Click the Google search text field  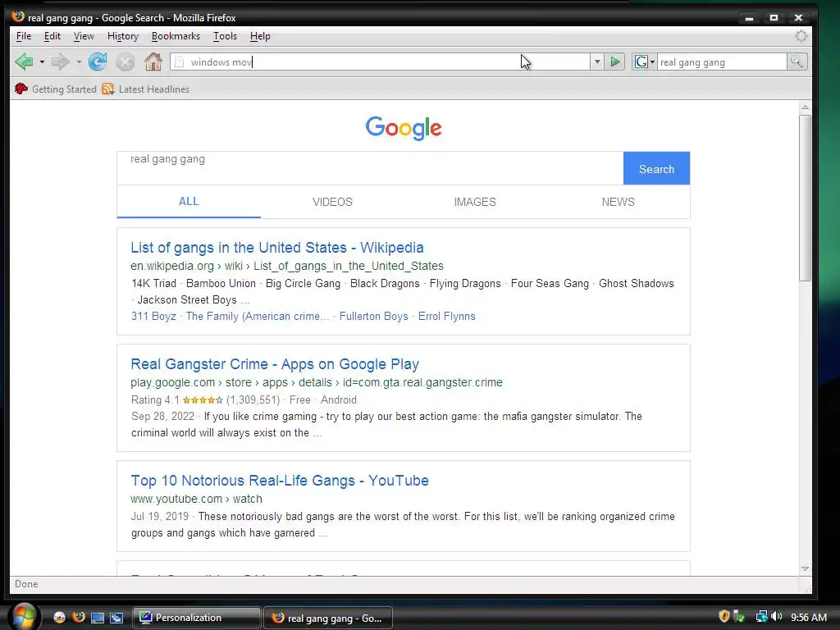(x=370, y=168)
